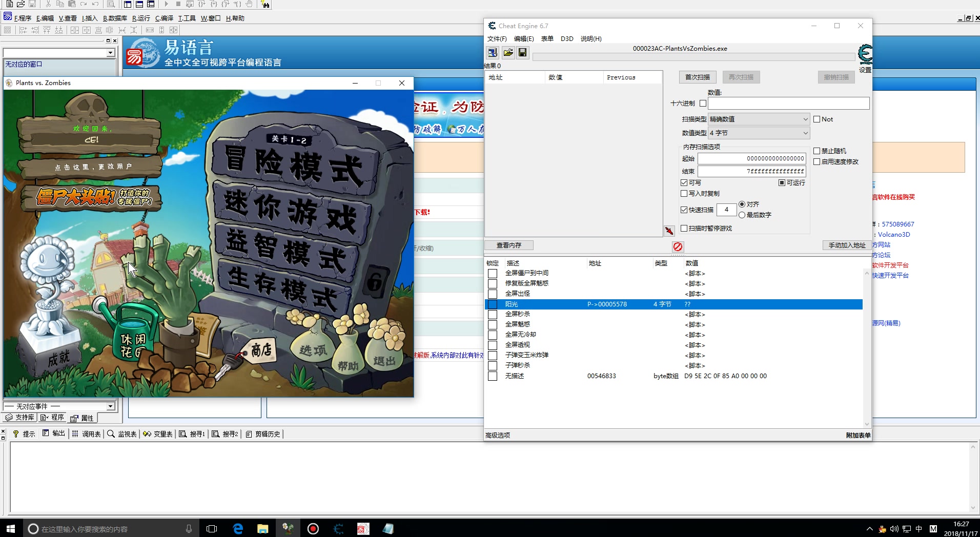Screen dimensions: 980x537
Task: Toggle 快速扫描 checkbox
Action: tap(684, 210)
